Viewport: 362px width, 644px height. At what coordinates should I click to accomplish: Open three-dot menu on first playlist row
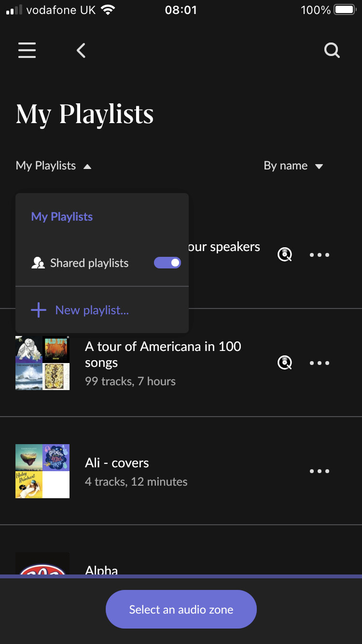[319, 255]
